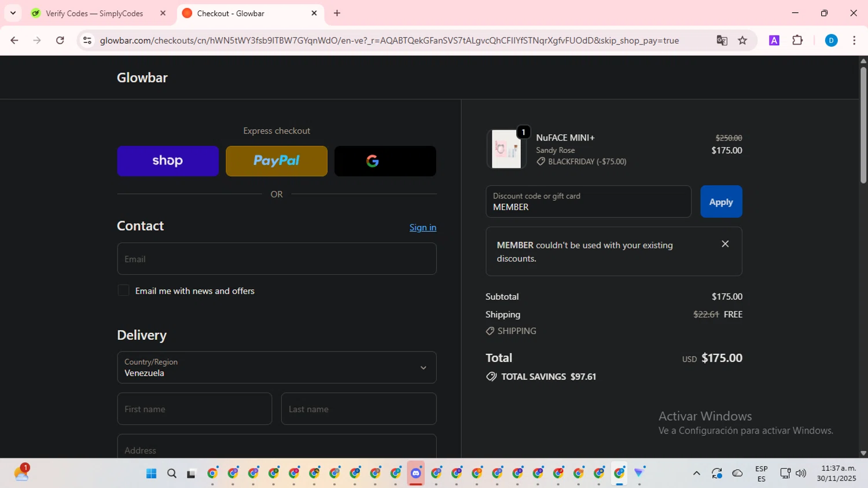Click the discount code field containing MEMBER
The image size is (868, 488).
(x=589, y=201)
